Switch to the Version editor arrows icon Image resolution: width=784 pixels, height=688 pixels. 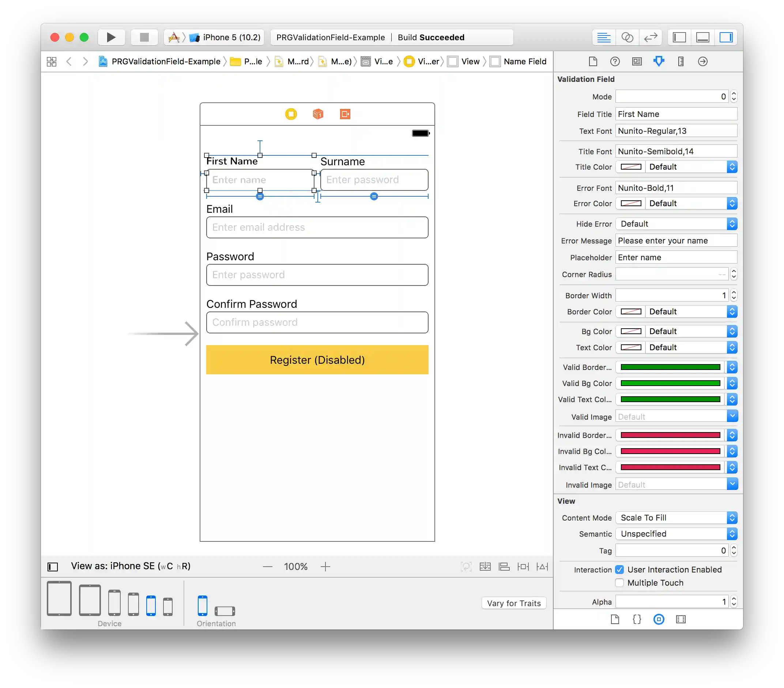[x=651, y=37]
